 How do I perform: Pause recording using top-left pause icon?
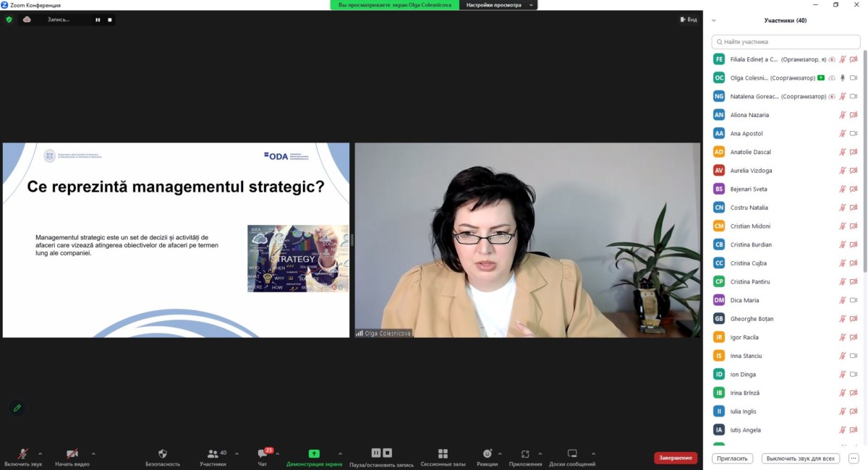click(98, 20)
